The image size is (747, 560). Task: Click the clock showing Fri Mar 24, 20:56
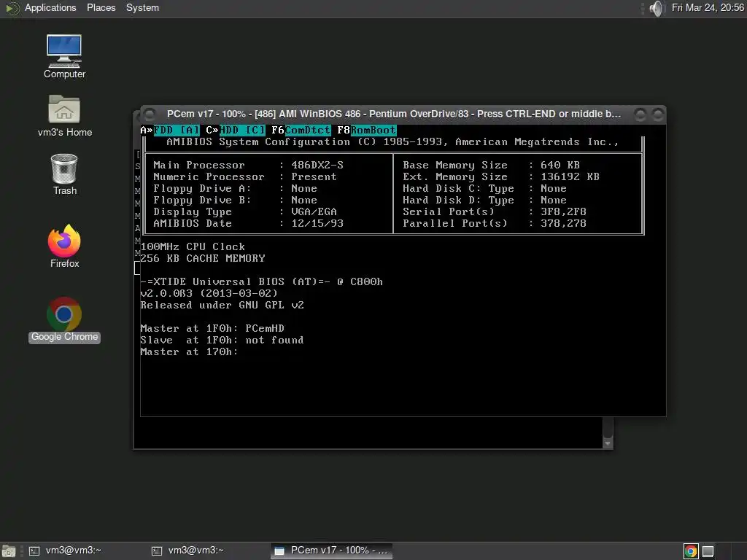(x=708, y=7)
